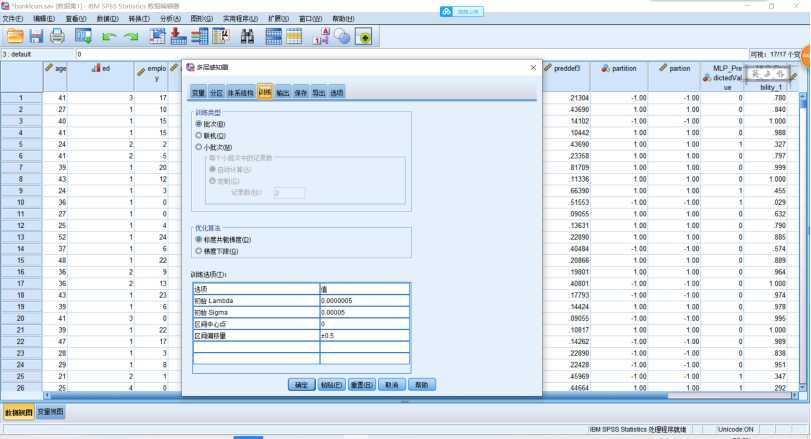Click the 粘贴 button in the dialog
This screenshot has height=439, width=811.
pyautogui.click(x=332, y=385)
